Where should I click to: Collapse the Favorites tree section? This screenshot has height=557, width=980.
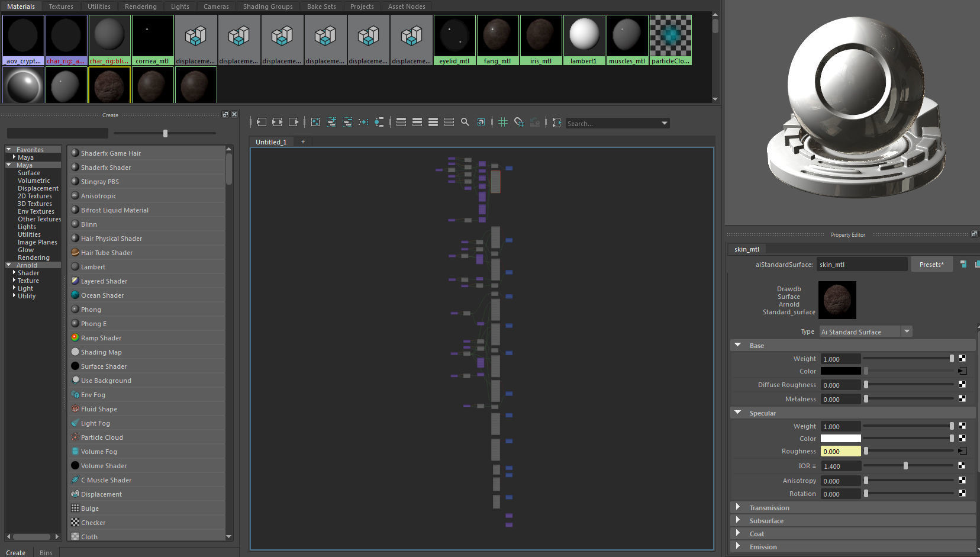tap(9, 150)
